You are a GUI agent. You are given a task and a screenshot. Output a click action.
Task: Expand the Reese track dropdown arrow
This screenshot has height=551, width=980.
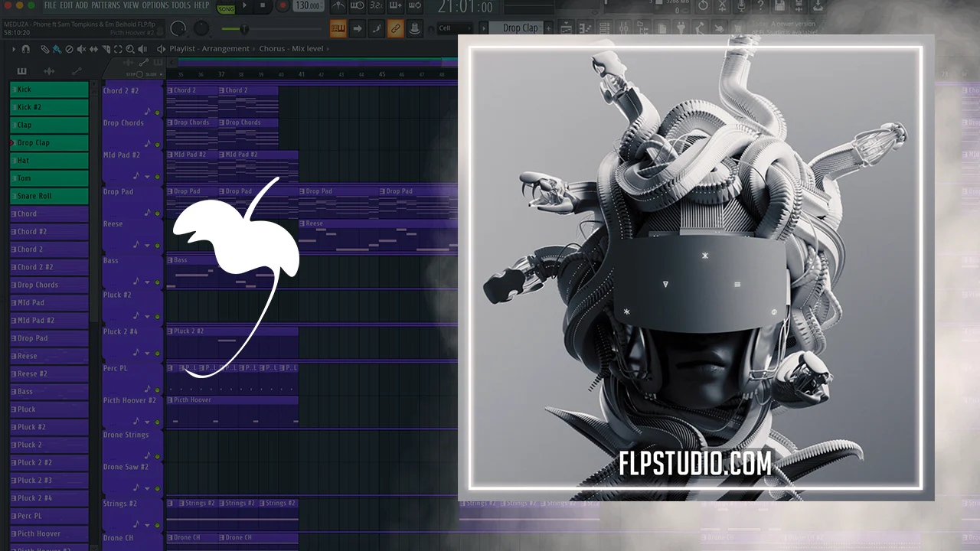click(x=147, y=246)
